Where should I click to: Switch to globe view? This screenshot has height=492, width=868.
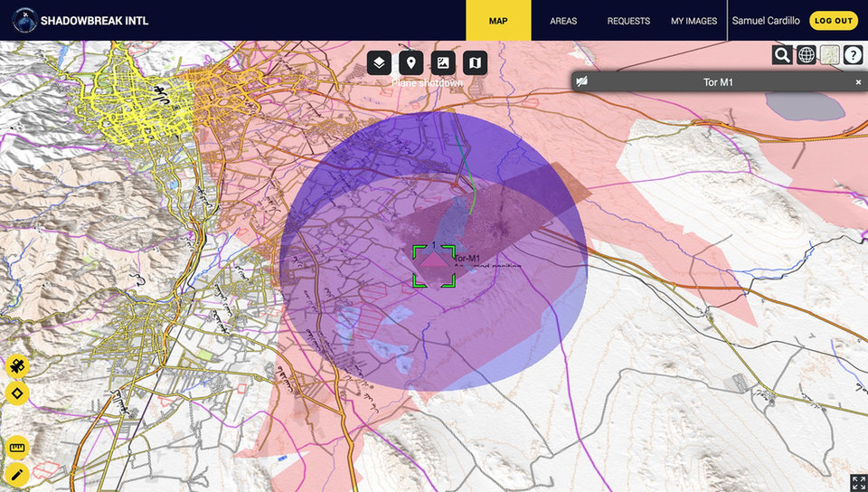point(807,55)
